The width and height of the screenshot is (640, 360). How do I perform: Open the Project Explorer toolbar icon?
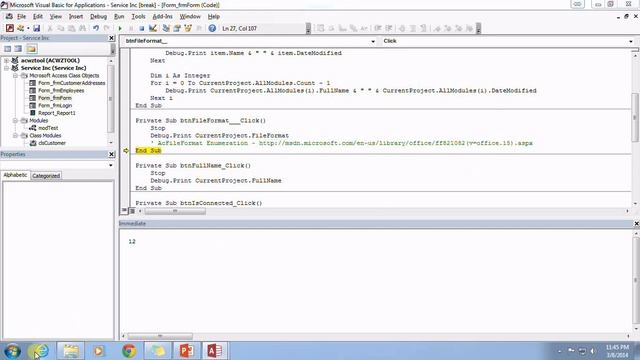166,28
